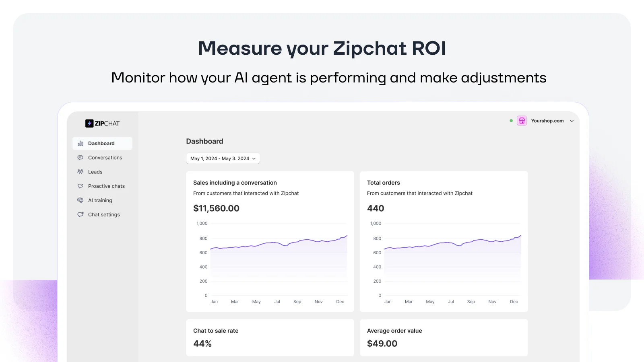Open the AI training page
Screen dimensions: 644x362
pyautogui.click(x=100, y=200)
